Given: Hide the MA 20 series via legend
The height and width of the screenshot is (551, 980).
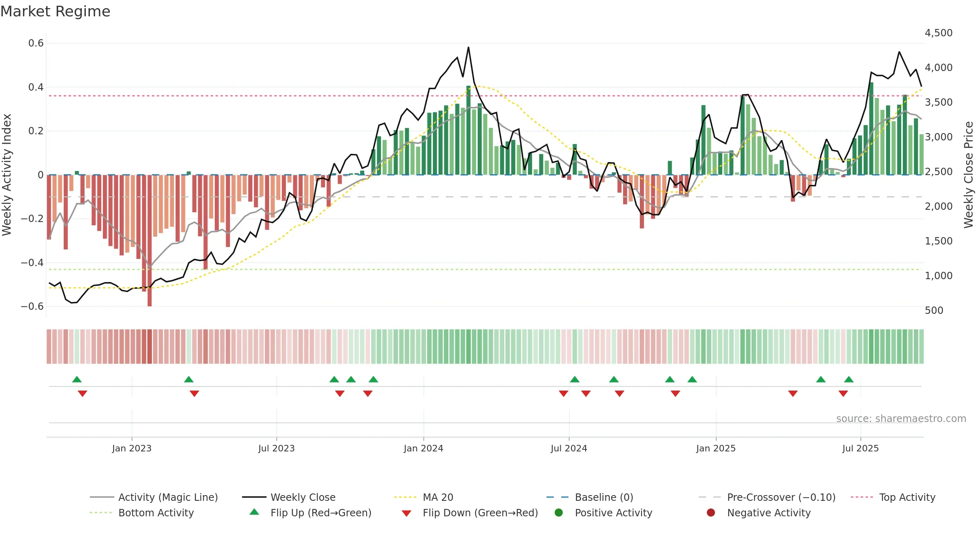Looking at the screenshot, I should tap(424, 497).
